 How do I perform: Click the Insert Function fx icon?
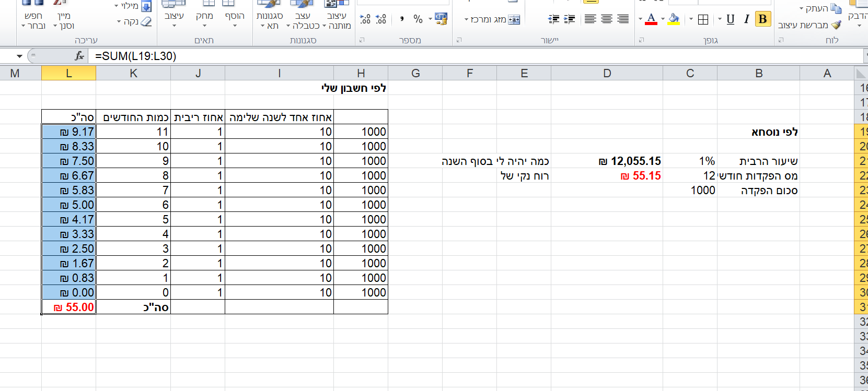(x=79, y=56)
